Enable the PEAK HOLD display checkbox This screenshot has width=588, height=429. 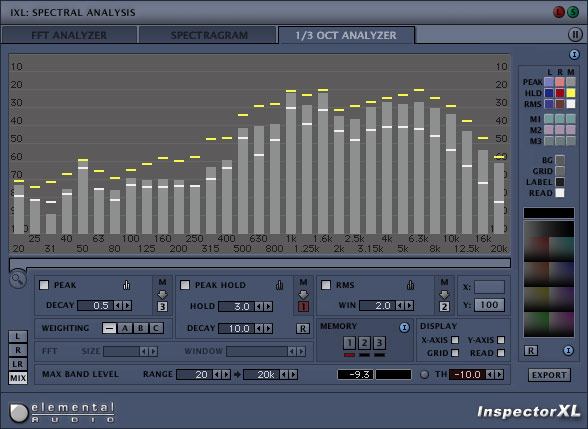coord(185,285)
